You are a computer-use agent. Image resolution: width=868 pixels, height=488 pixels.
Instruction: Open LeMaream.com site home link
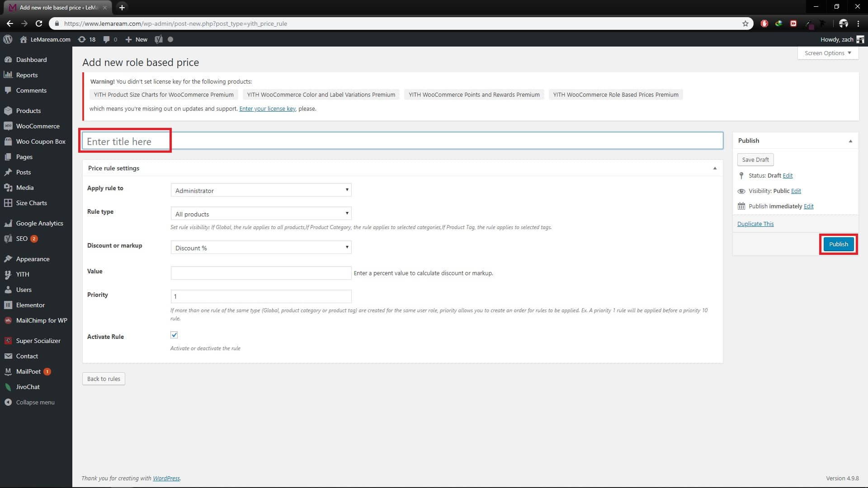[45, 39]
